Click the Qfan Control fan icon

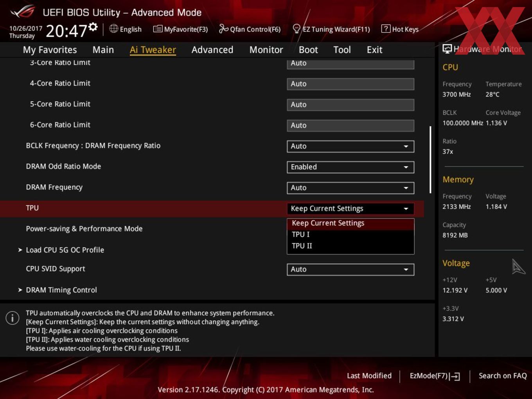(223, 29)
